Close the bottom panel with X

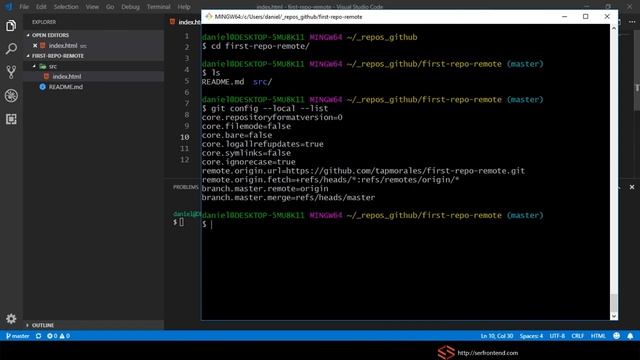click(x=632, y=187)
